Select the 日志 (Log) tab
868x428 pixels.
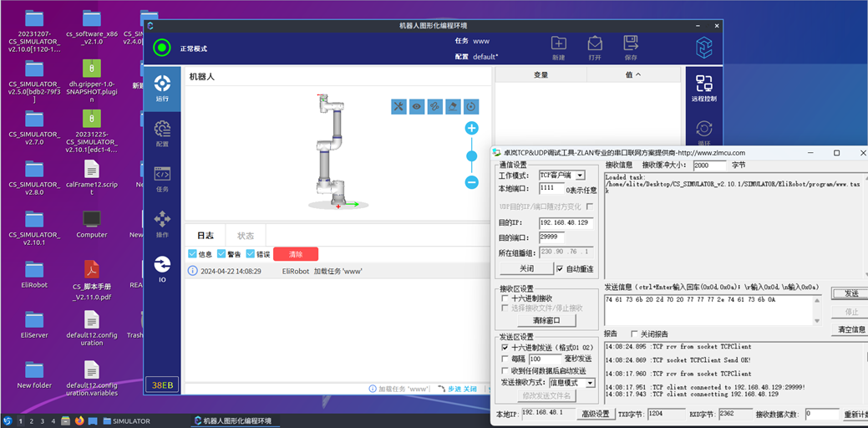[205, 236]
